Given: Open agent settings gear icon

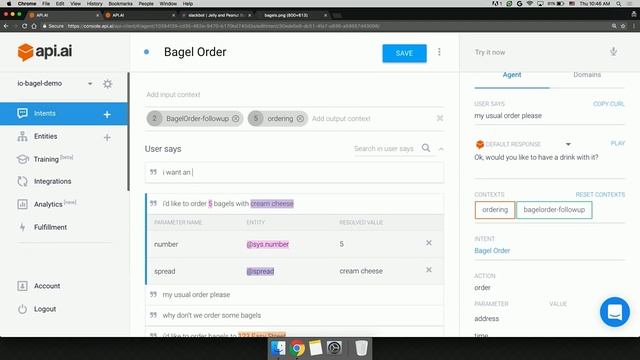Looking at the screenshot, I should click(x=107, y=84).
